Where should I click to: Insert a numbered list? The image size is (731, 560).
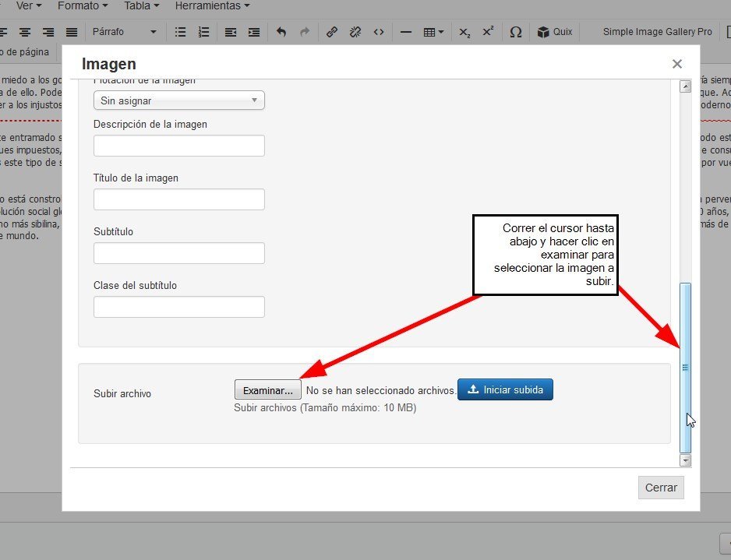click(x=203, y=32)
